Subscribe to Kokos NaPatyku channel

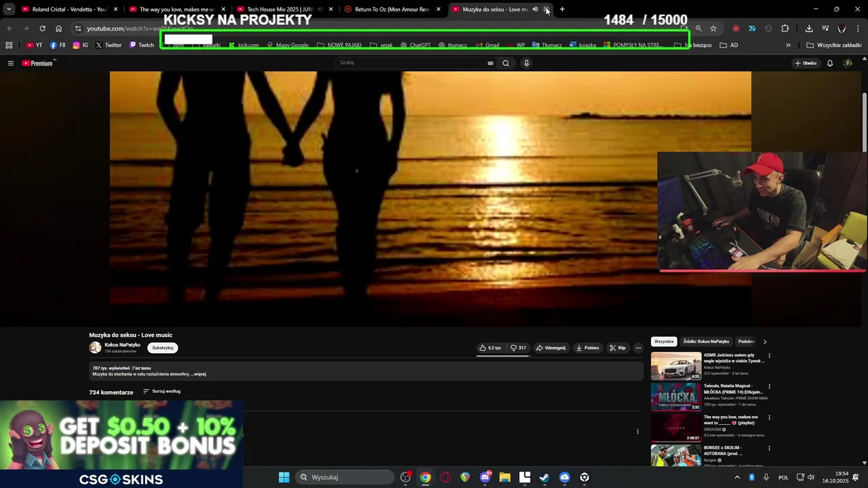pos(163,348)
